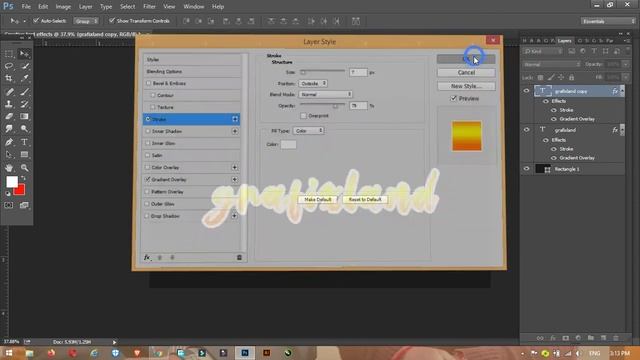The width and height of the screenshot is (640, 360).
Task: Select the Quick Selection tool
Action: (x=24, y=66)
